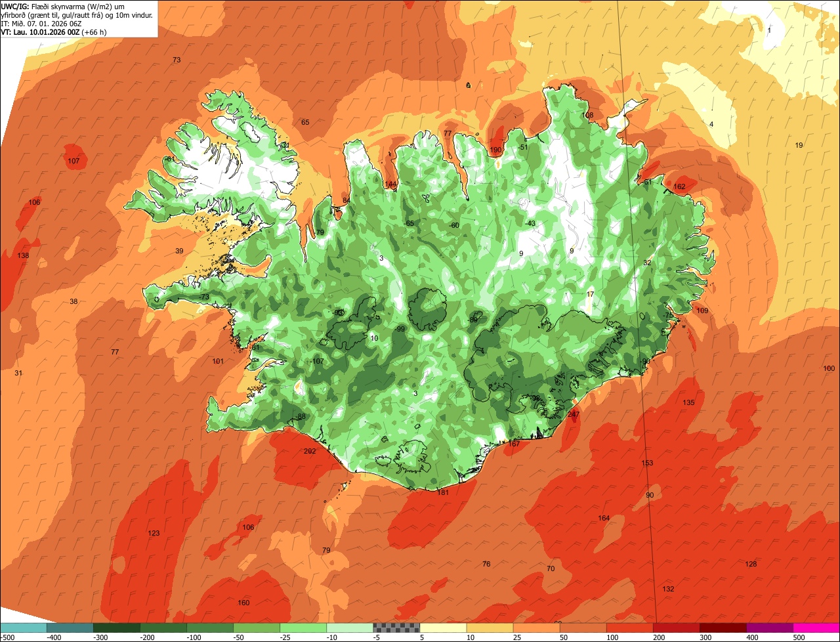Click the flux value 101 west of Iceland
This screenshot has width=840, height=642.
[x=218, y=361]
